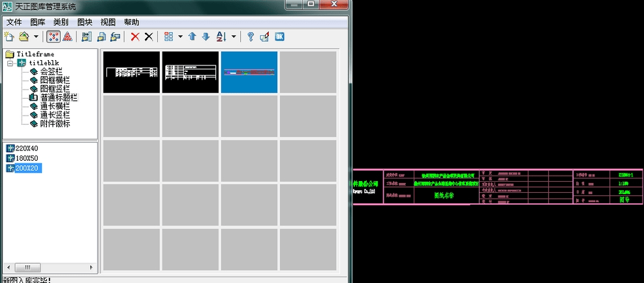Click the open library folder icon
This screenshot has height=283, width=644.
tap(24, 37)
